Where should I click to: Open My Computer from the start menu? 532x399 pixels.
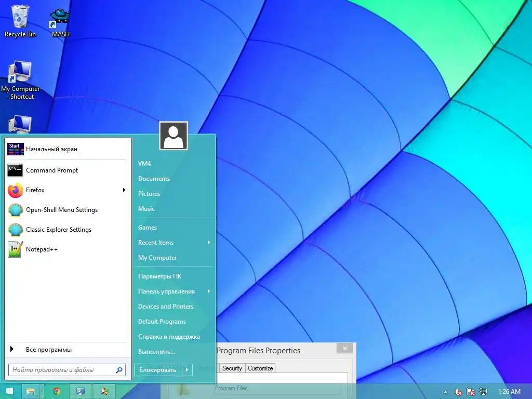tap(157, 258)
